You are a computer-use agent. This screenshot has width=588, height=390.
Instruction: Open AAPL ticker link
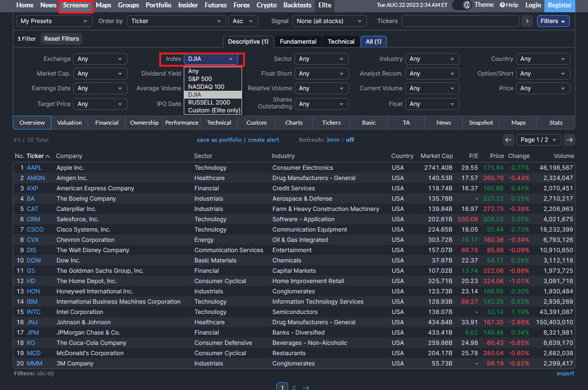[34, 168]
